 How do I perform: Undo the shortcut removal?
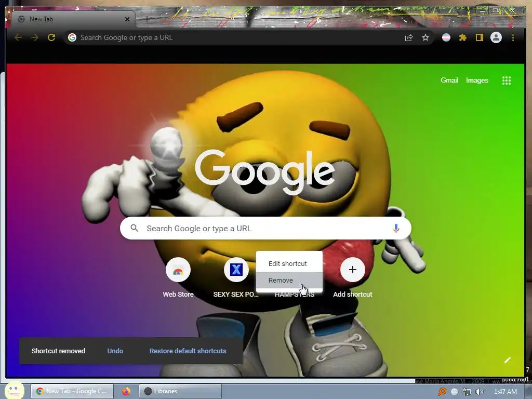point(115,351)
